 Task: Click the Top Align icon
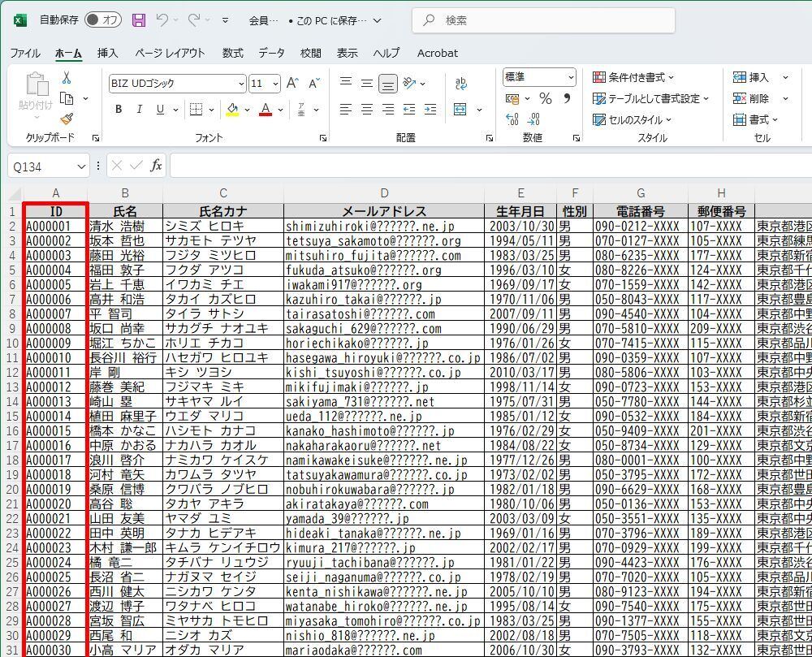pyautogui.click(x=345, y=83)
